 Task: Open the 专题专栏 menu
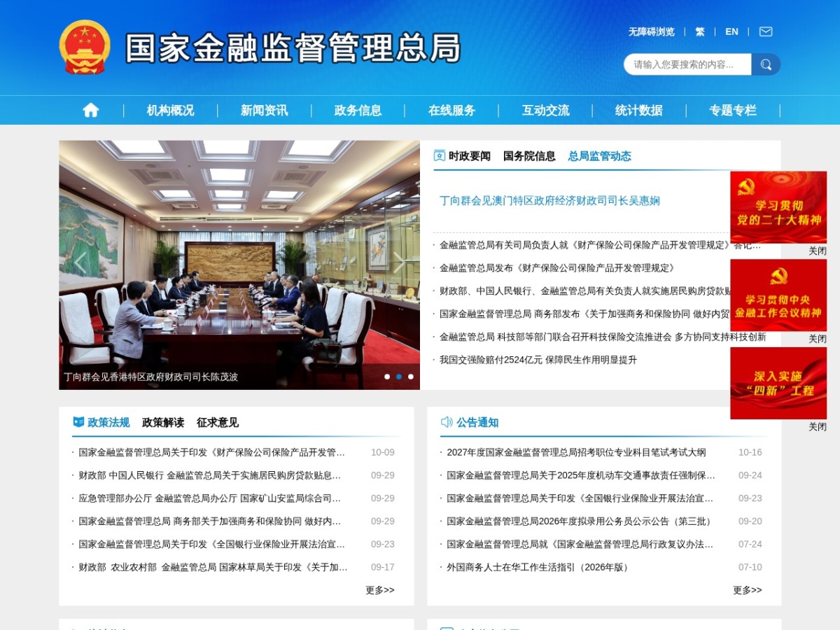733,110
